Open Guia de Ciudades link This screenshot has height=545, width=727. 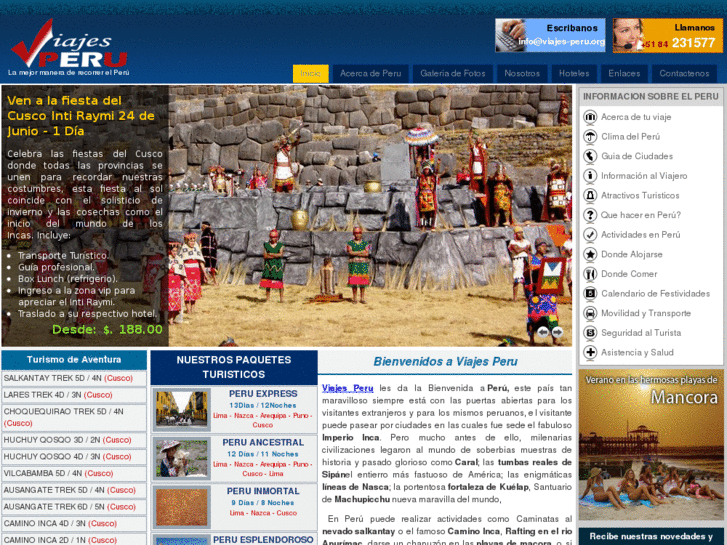(x=637, y=156)
